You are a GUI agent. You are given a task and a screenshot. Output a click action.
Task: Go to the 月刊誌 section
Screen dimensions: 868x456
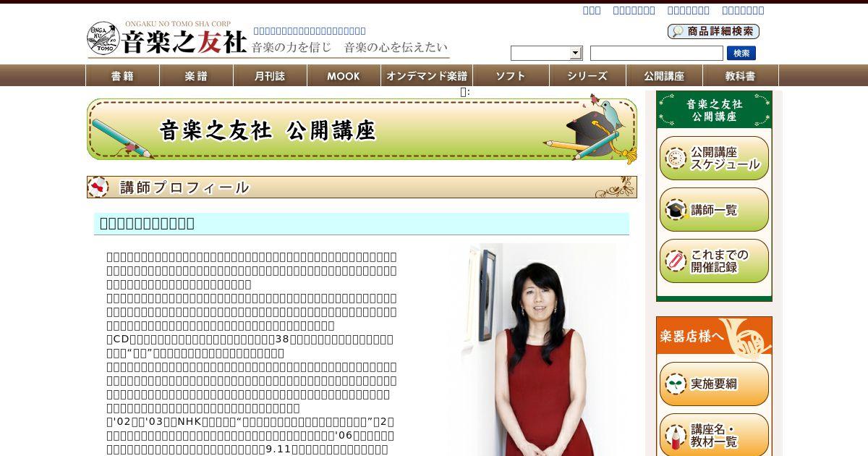(270, 75)
